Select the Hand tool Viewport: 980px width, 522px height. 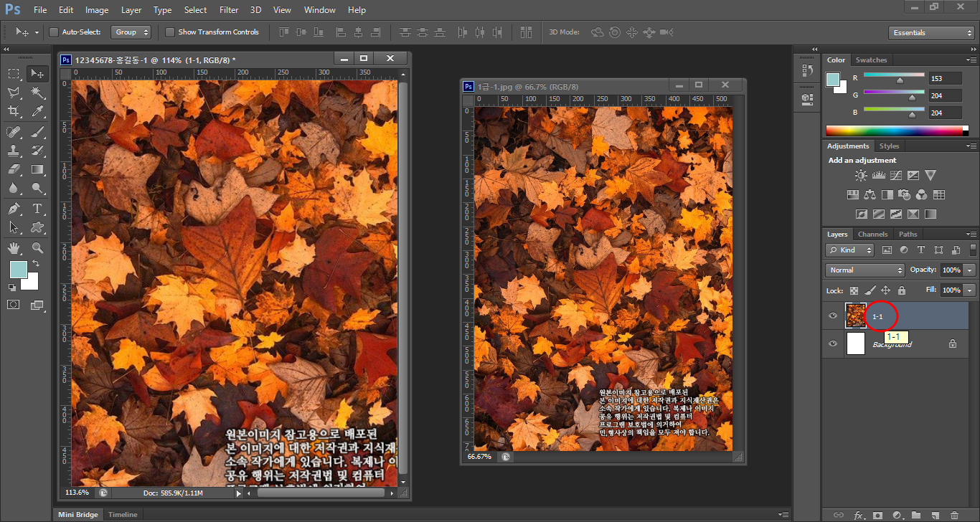[14, 248]
